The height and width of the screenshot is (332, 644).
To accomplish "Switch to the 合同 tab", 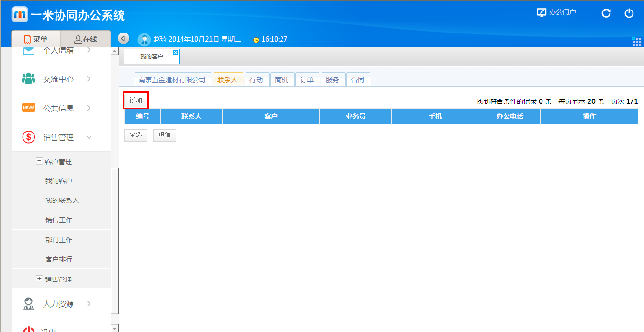I will point(358,80).
